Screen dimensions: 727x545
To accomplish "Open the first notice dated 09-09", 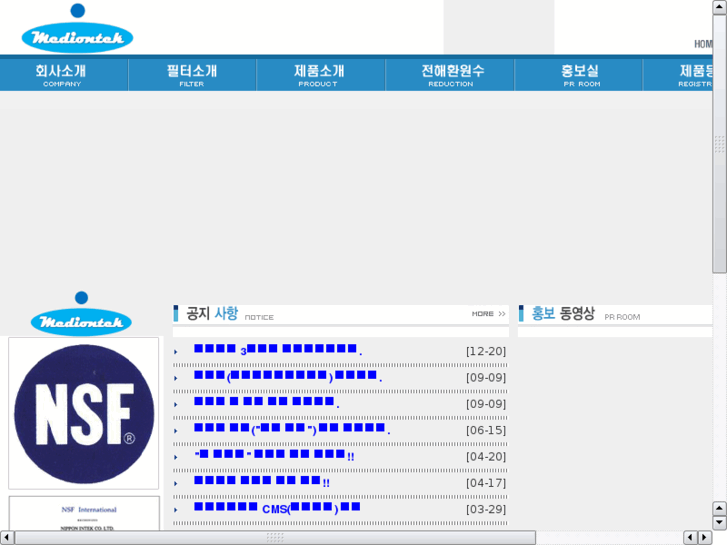I will pyautogui.click(x=288, y=376).
